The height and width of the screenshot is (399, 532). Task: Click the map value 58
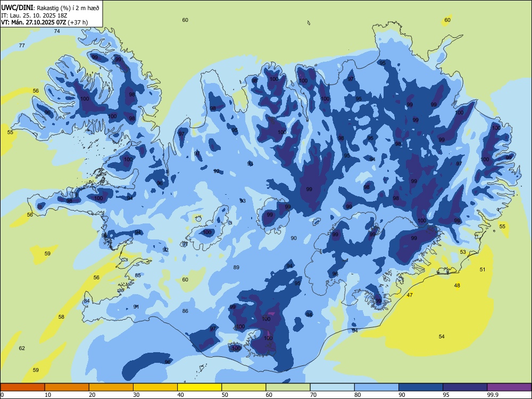[61, 317]
